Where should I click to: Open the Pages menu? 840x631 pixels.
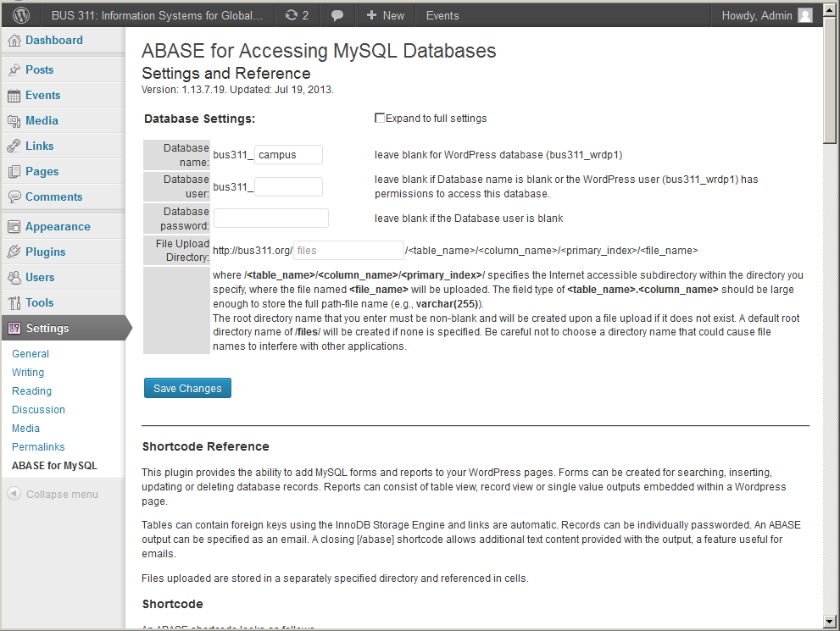pos(42,172)
